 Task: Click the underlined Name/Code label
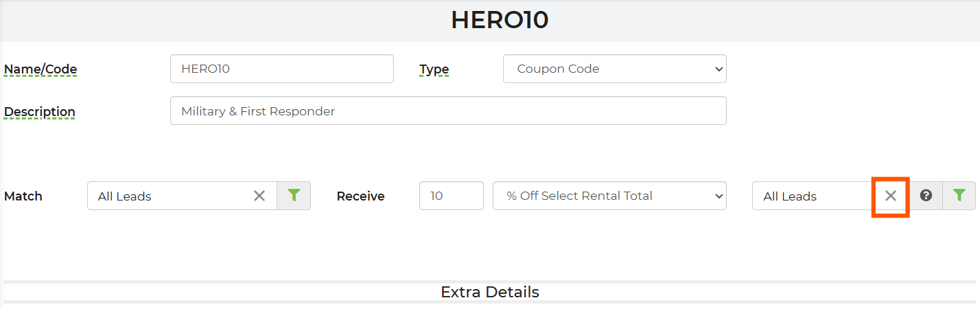pyautogui.click(x=40, y=69)
